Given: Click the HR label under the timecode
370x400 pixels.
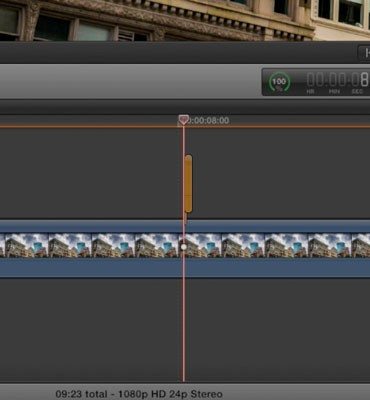Looking at the screenshot, I should click(x=311, y=91).
